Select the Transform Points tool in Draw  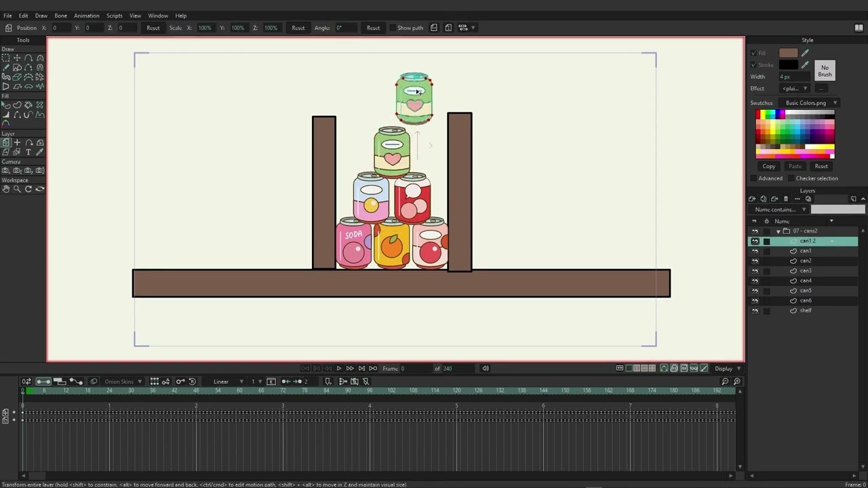17,58
